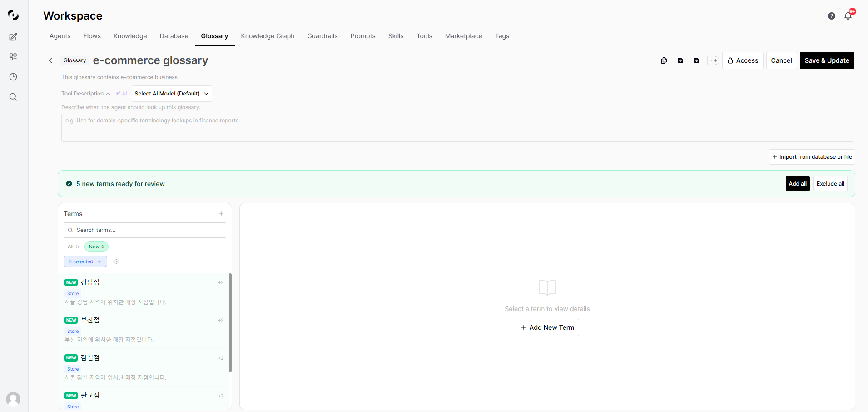Screen dimensions: 868x412
Task: Click the NEW badge on 강남점
Action: click(71, 282)
